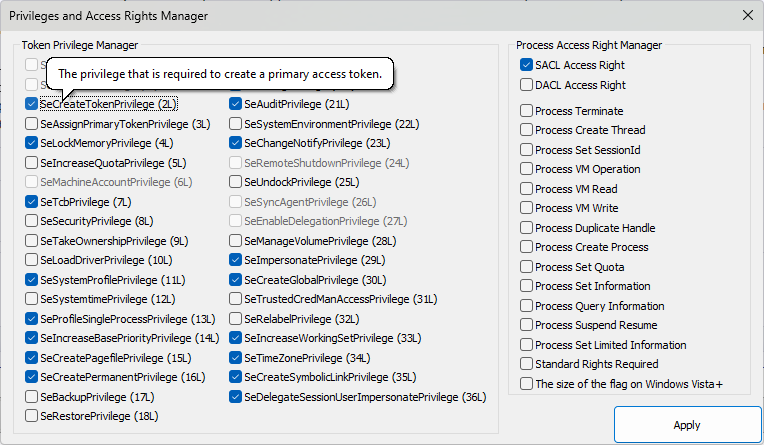The image size is (764, 445).
Task: Toggle SeTcbPrivilege (7L) checkbox
Action: [x=32, y=202]
